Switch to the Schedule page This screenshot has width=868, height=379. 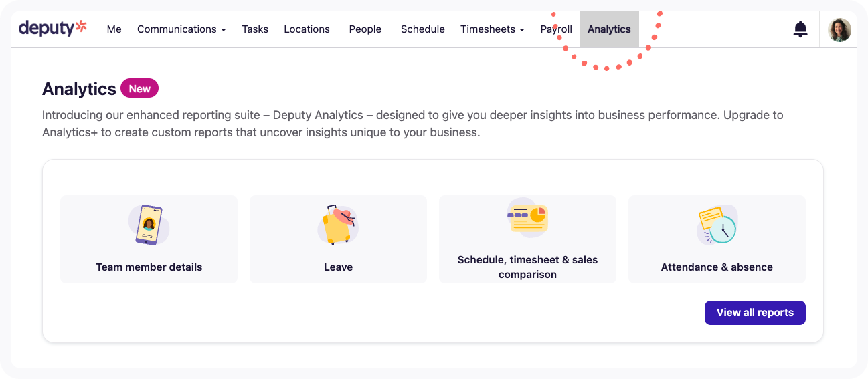tap(423, 29)
